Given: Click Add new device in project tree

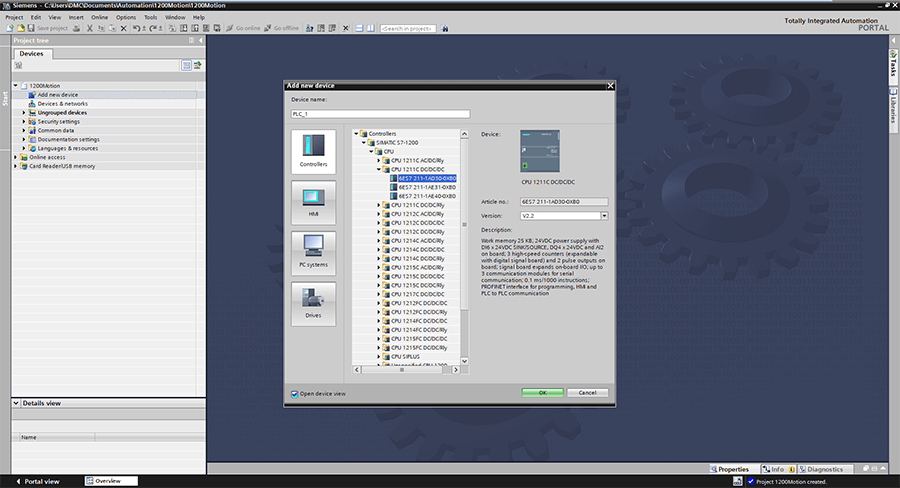Looking at the screenshot, I should coord(57,95).
